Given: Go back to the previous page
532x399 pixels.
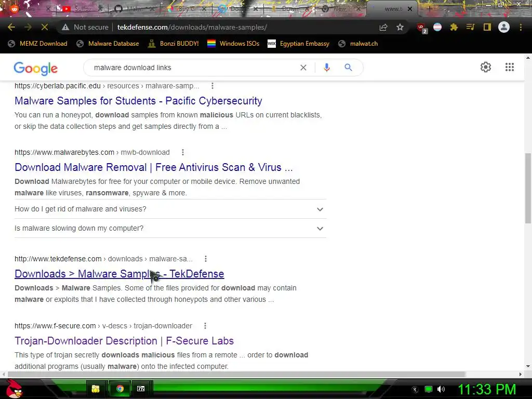Looking at the screenshot, I should coord(11,27).
